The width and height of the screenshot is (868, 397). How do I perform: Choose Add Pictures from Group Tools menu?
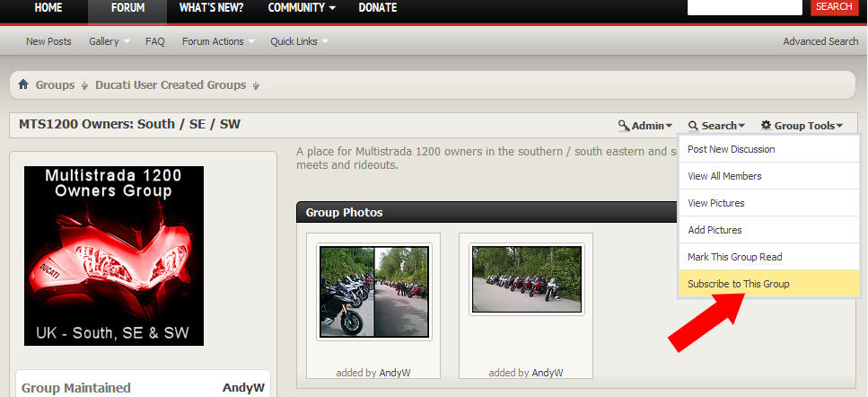715,230
